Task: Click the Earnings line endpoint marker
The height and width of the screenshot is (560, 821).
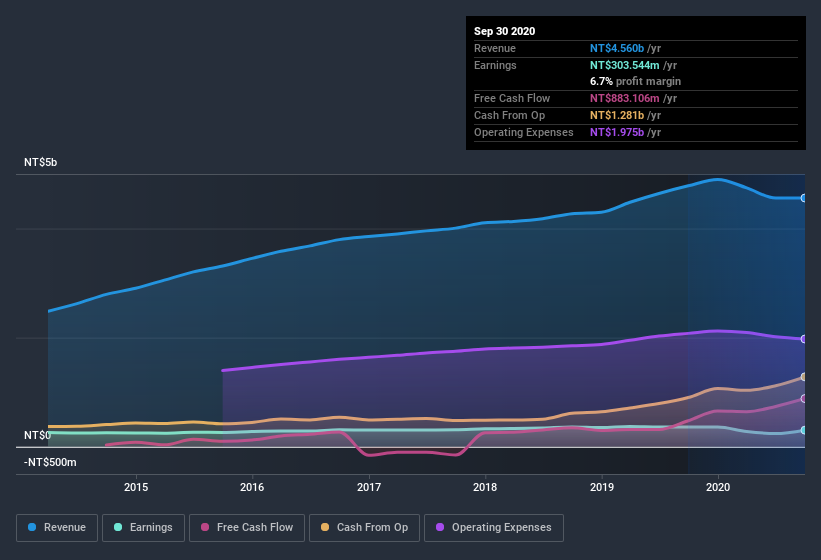Action: coord(803,430)
